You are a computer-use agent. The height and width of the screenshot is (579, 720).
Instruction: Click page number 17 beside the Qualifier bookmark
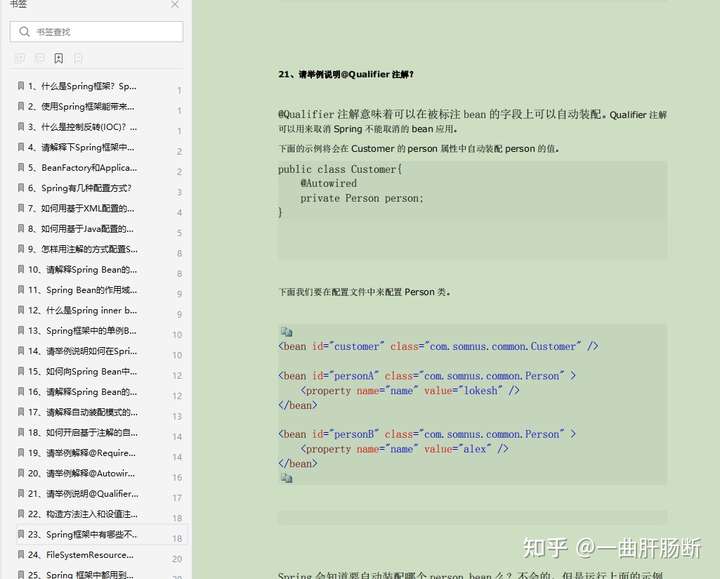click(x=177, y=498)
